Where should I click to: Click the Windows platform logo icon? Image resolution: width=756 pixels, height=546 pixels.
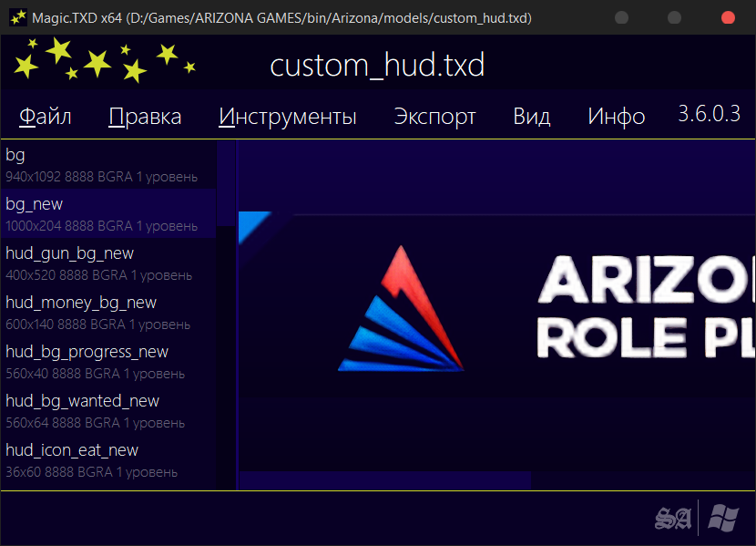pos(723,518)
